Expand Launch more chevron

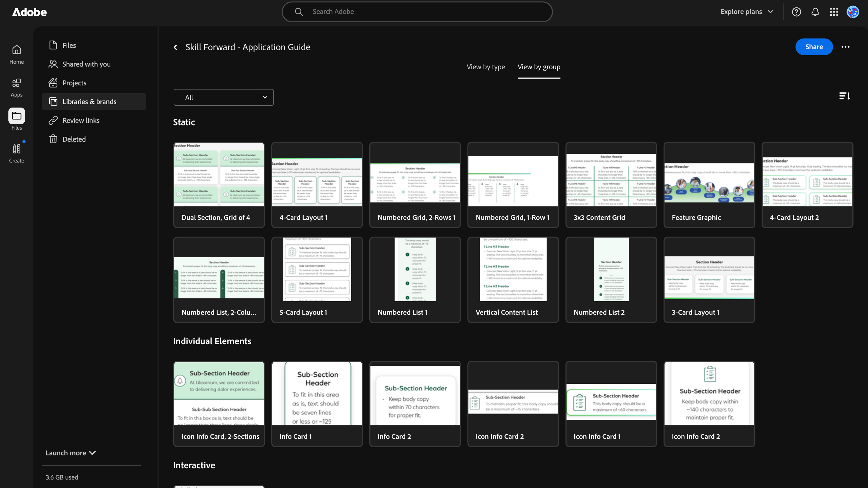click(x=92, y=453)
